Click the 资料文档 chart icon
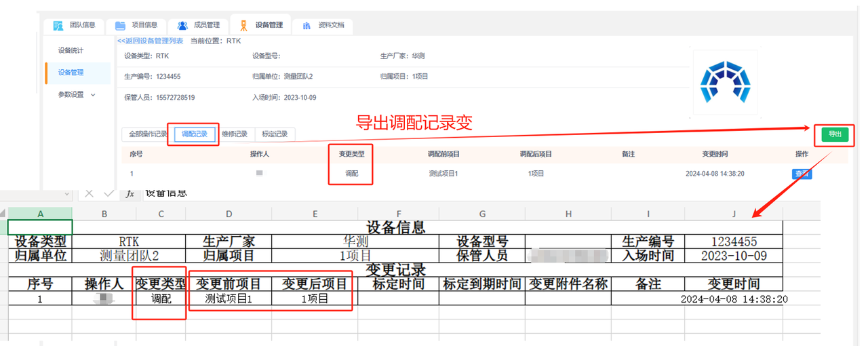Screen dimensions: 868x346 click(307, 26)
